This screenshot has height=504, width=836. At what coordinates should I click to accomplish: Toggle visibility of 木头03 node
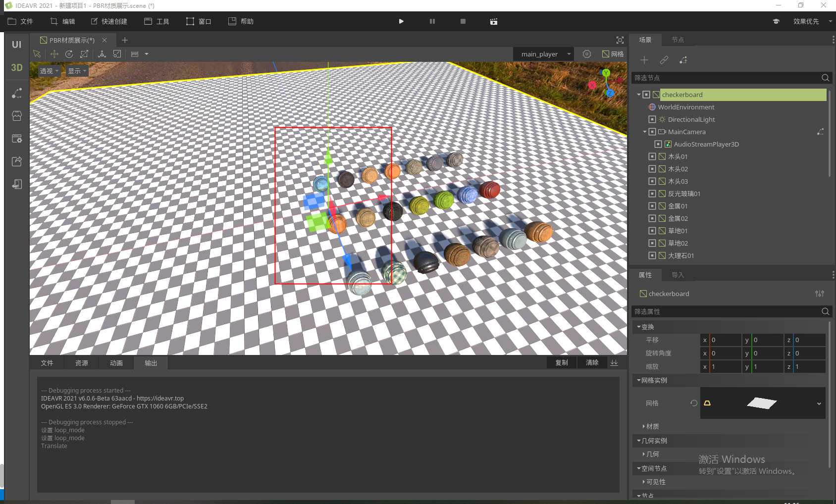652,181
